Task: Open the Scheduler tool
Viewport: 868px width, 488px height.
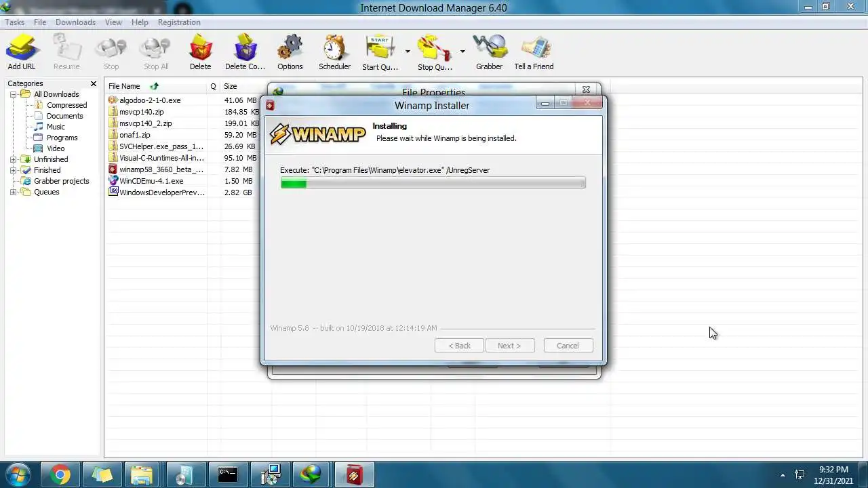Action: pos(335,53)
